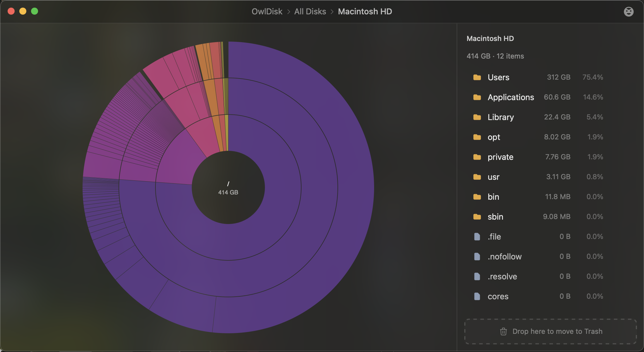Click the Drop here to move to Trash zone

[550, 332]
